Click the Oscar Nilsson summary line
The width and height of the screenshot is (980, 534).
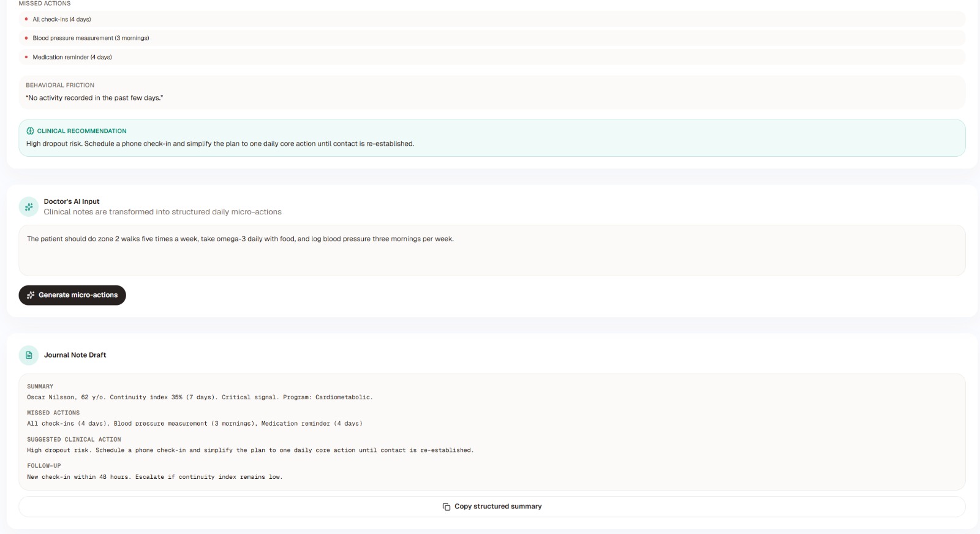click(200, 397)
